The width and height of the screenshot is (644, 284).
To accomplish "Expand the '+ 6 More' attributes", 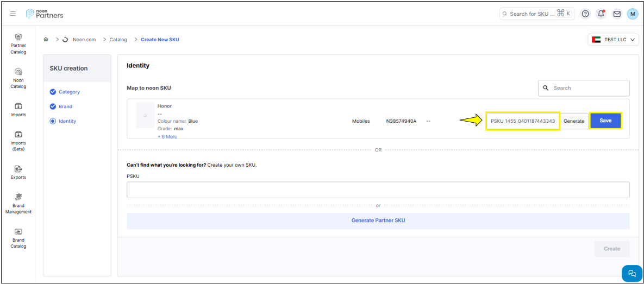I will 167,137.
